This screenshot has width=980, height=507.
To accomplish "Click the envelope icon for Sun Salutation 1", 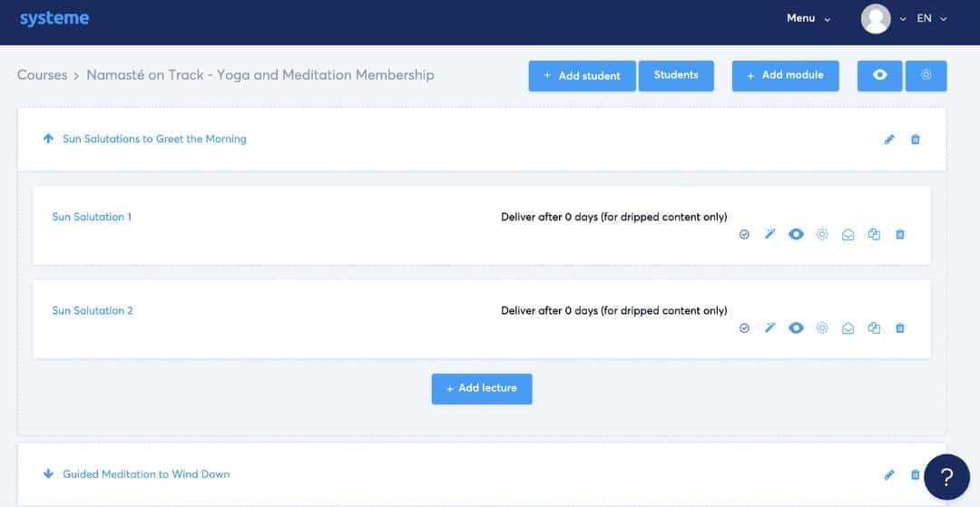I will tap(848, 235).
